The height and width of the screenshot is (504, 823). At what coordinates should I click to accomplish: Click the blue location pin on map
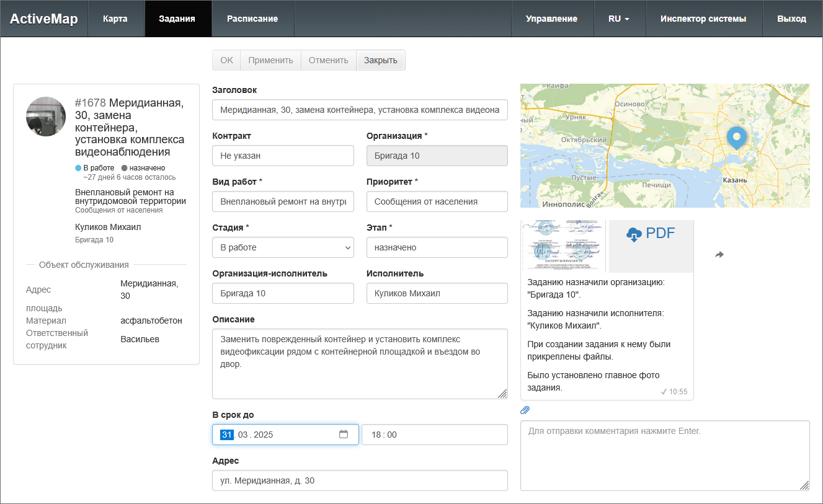click(x=736, y=137)
